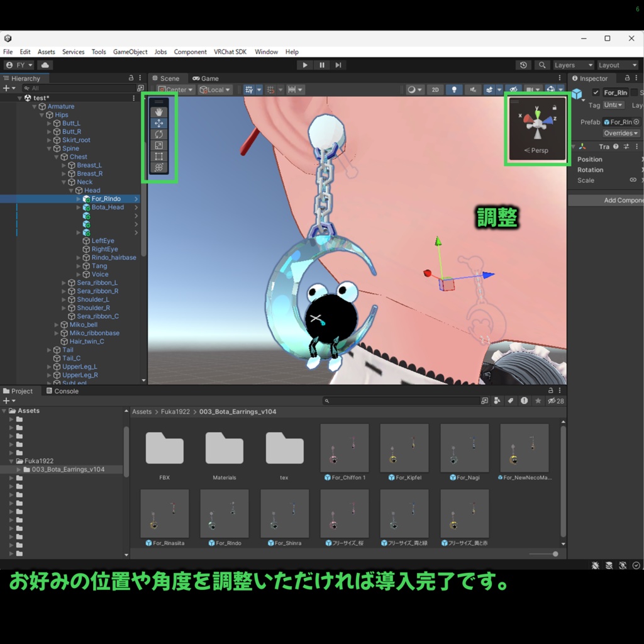Image resolution: width=644 pixels, height=644 pixels.
Task: Toggle the For_RIn object active checkbox
Action: 596,92
